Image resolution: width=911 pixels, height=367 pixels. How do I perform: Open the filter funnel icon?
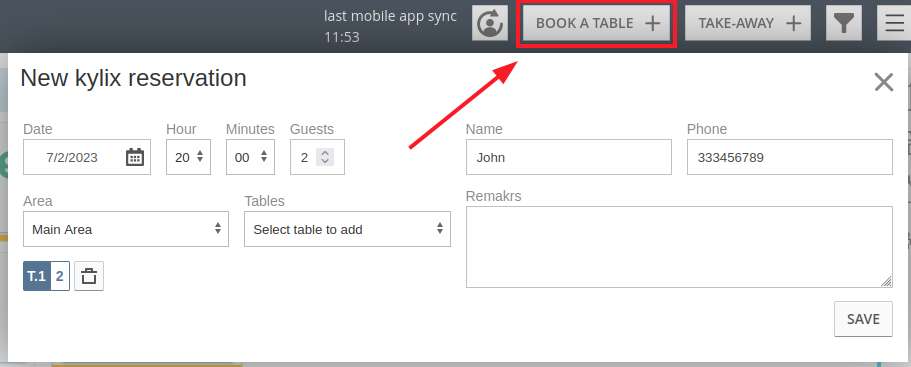tap(844, 23)
